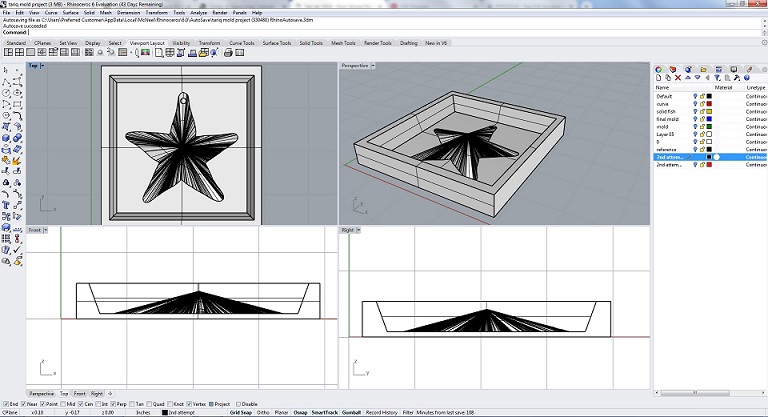Open the Front viewport title dropdown

click(x=46, y=230)
